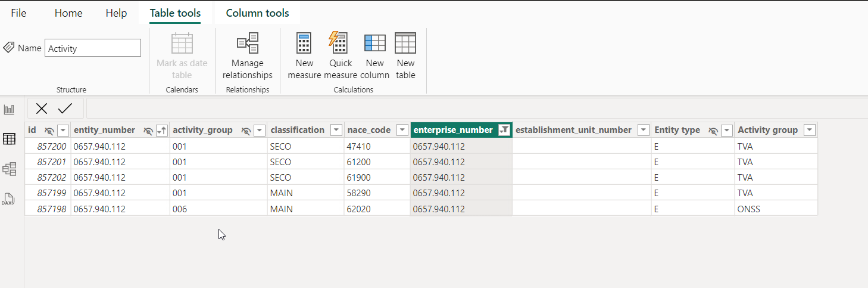Click nace_code cell 58290

click(x=377, y=193)
